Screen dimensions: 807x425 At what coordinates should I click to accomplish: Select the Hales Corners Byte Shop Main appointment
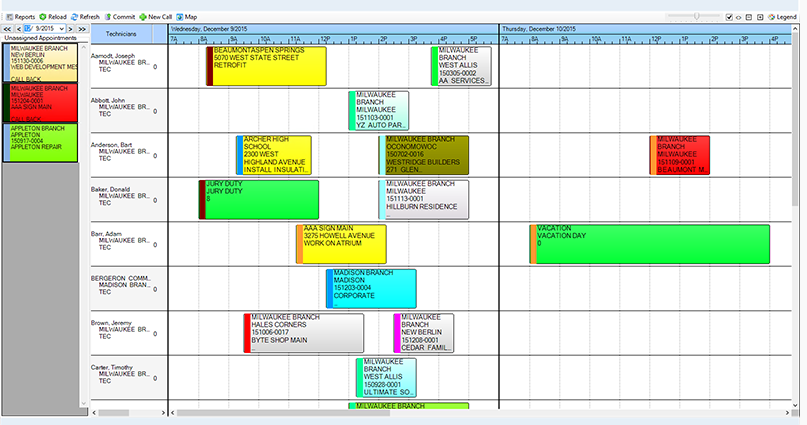pyautogui.click(x=304, y=333)
